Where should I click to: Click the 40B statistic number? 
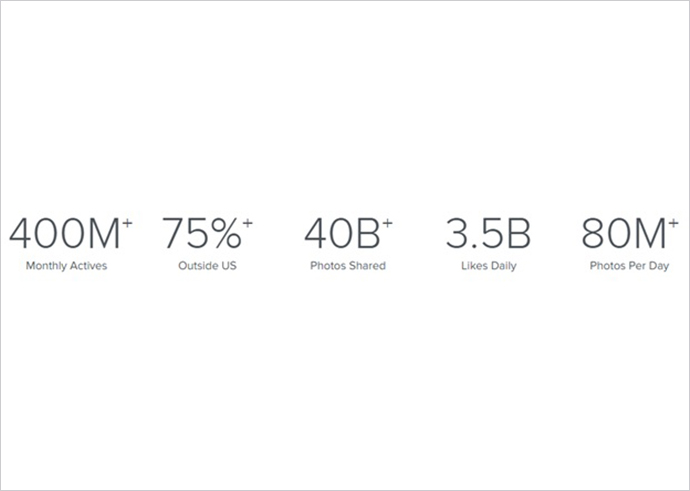[342, 233]
